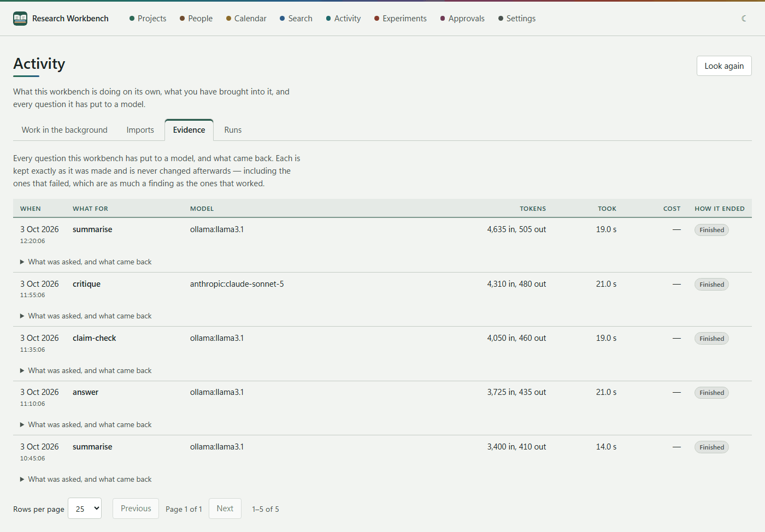
Task: Switch to the Imports tab
Action: point(140,130)
